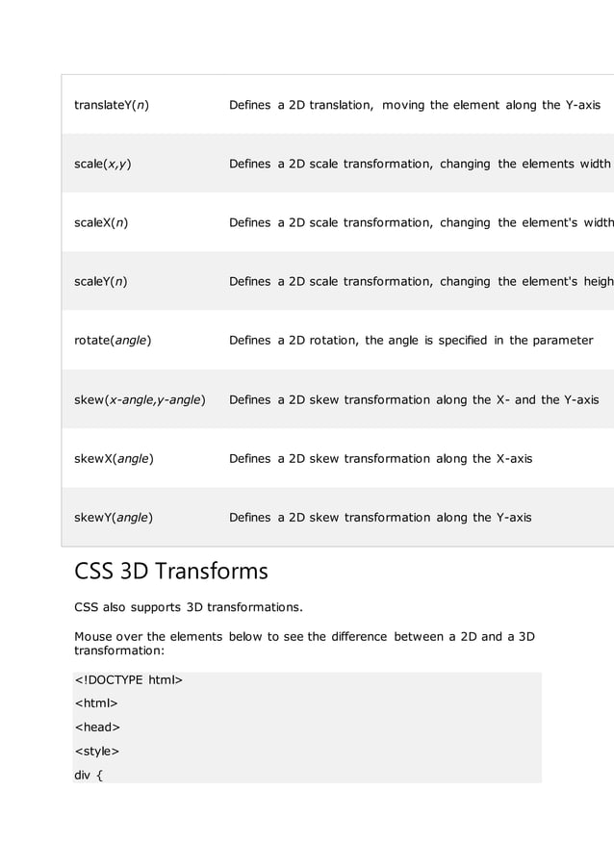Click the 'div {' code line
This screenshot has width=614, height=868.
tap(89, 775)
